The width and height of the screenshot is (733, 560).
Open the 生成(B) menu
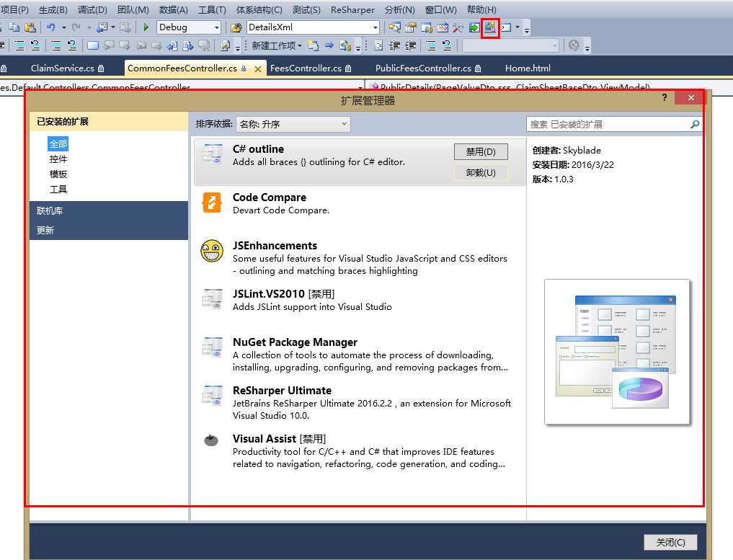point(53,10)
